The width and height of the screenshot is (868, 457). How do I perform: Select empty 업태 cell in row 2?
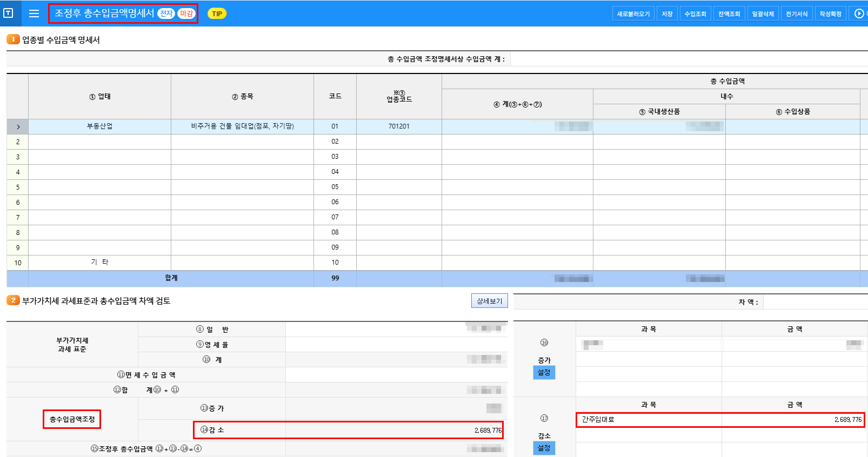point(100,142)
